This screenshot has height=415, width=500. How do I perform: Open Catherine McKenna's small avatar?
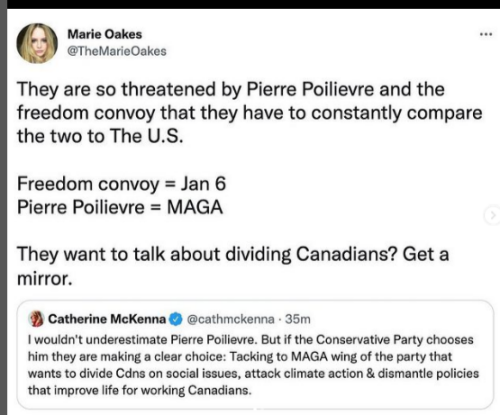click(36, 319)
